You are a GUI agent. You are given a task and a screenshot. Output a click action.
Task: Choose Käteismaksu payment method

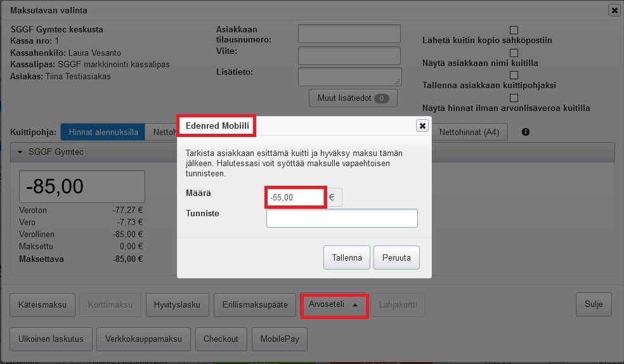[x=42, y=305]
